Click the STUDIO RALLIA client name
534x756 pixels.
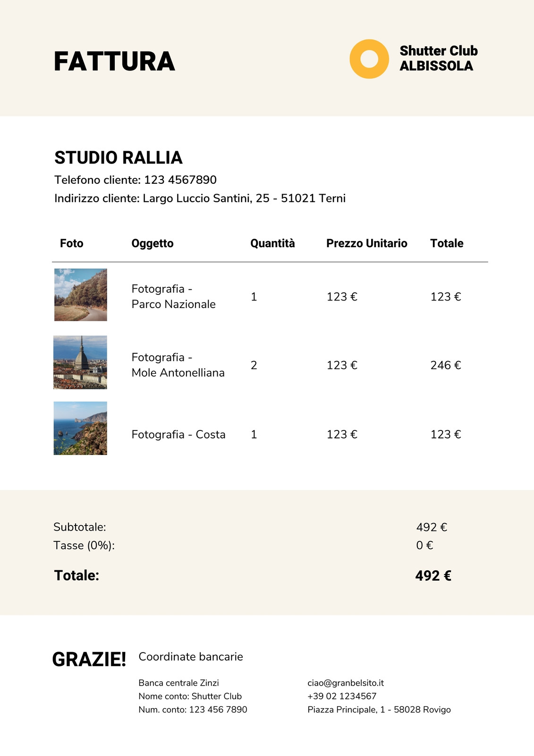tap(119, 158)
